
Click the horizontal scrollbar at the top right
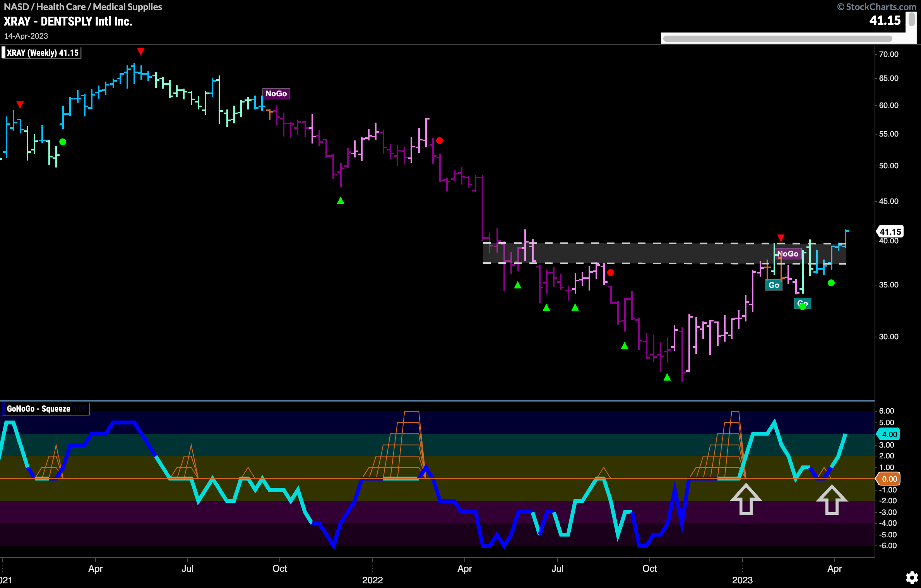point(777,39)
